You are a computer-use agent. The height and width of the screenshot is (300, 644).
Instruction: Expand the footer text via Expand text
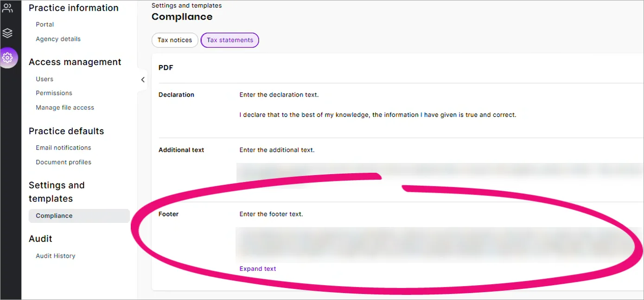[x=257, y=268]
